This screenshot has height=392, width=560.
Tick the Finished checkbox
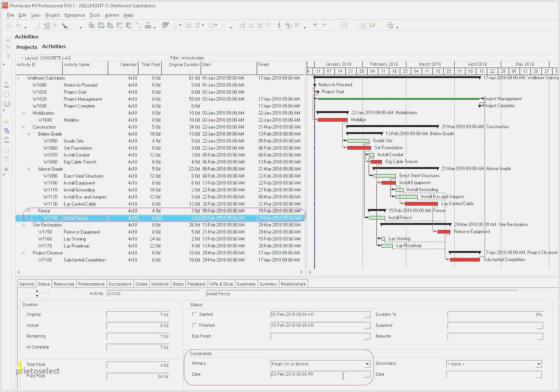pos(194,325)
